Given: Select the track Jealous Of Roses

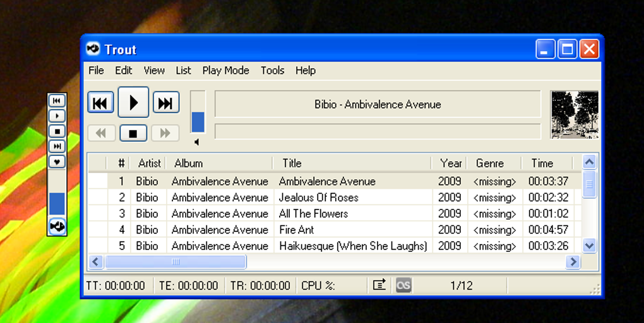Looking at the screenshot, I should point(319,197).
